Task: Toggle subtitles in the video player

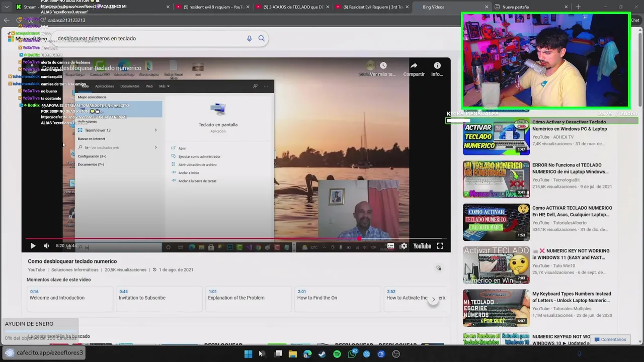Action: pos(390,246)
